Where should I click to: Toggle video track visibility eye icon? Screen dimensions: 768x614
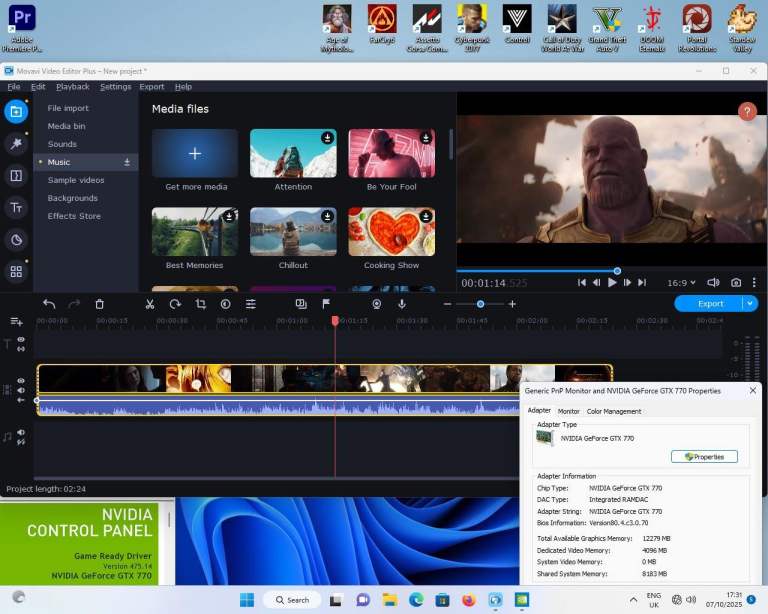(21, 381)
